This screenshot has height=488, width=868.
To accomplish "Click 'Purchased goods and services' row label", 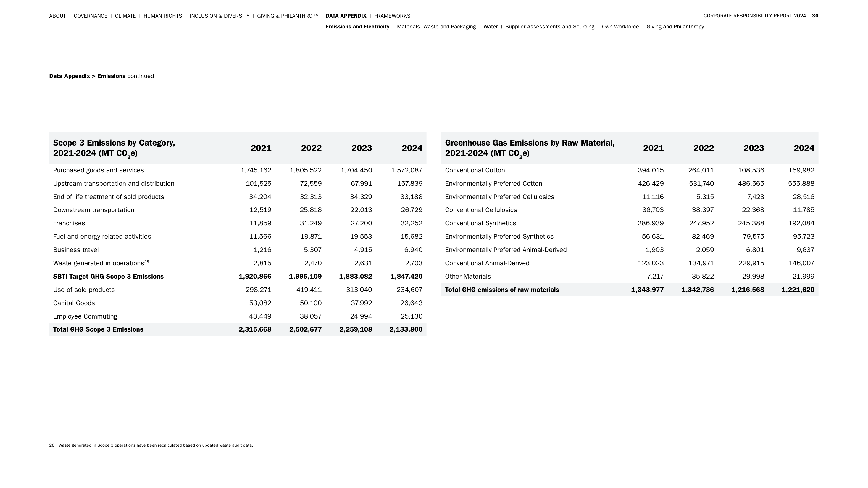I will coord(99,170).
